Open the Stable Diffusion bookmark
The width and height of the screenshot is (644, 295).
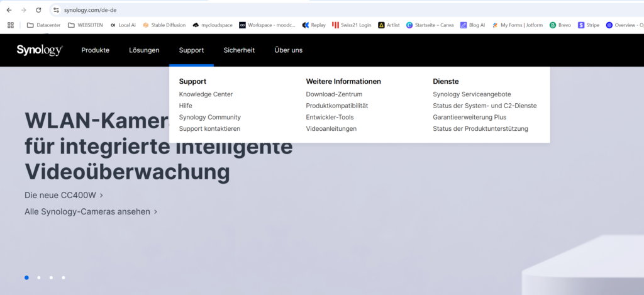click(x=164, y=25)
